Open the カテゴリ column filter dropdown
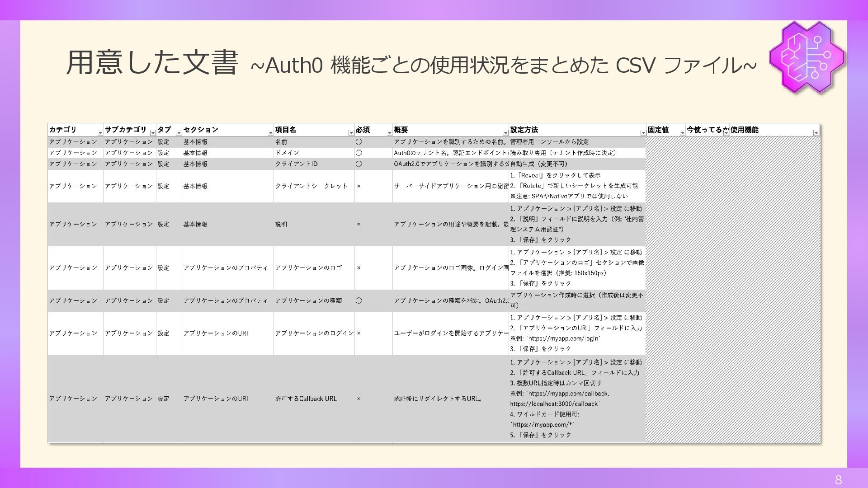 pyautogui.click(x=100, y=133)
